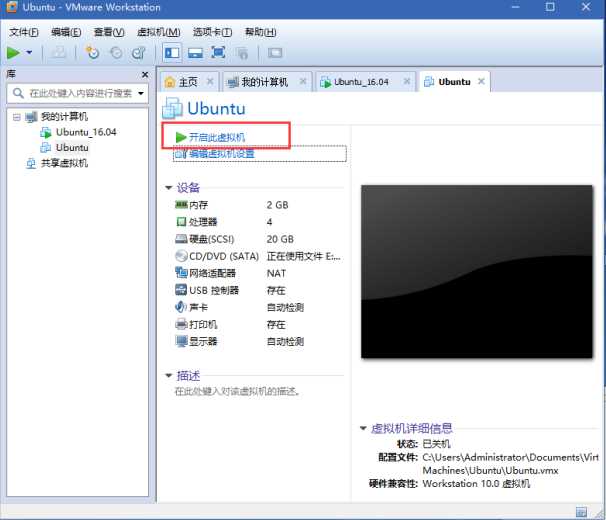
Task: Open the library search filter dropdown
Action: click(x=141, y=93)
